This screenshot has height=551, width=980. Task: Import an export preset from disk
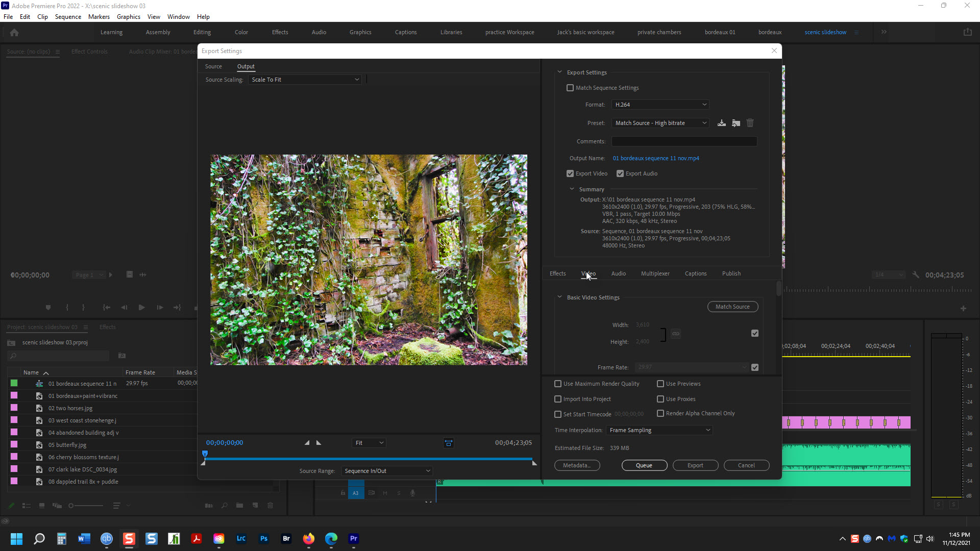pos(736,122)
